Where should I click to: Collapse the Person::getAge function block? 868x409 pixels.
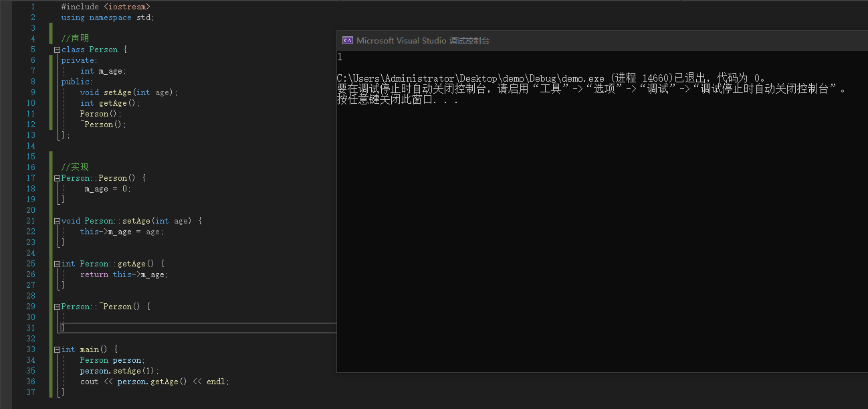(x=58, y=264)
